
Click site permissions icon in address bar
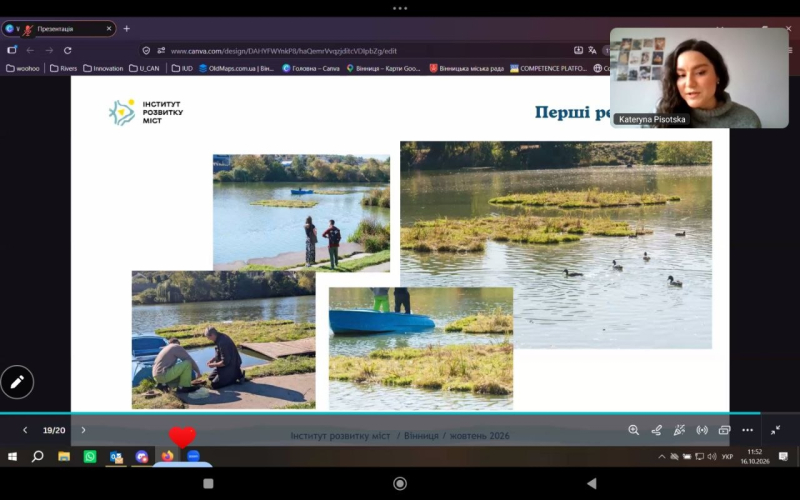[x=161, y=51]
